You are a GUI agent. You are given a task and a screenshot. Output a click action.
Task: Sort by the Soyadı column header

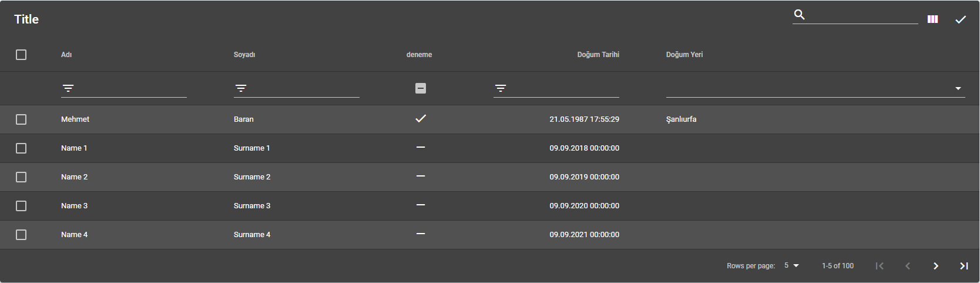(244, 55)
